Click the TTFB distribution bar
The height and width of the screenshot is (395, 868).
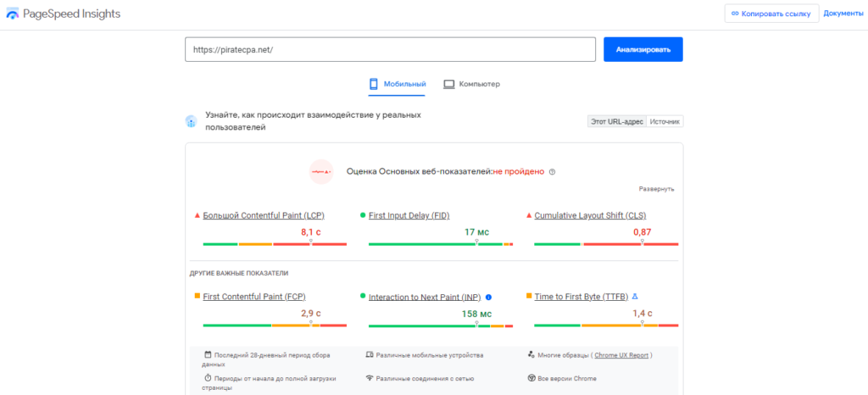(606, 325)
